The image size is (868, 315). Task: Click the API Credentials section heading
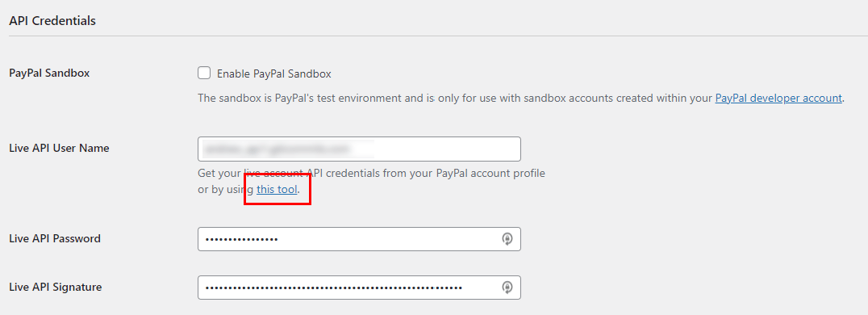tap(52, 21)
